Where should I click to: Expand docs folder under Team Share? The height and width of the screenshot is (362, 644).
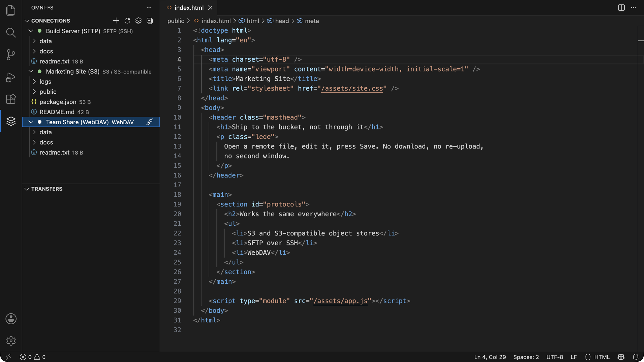(x=34, y=142)
